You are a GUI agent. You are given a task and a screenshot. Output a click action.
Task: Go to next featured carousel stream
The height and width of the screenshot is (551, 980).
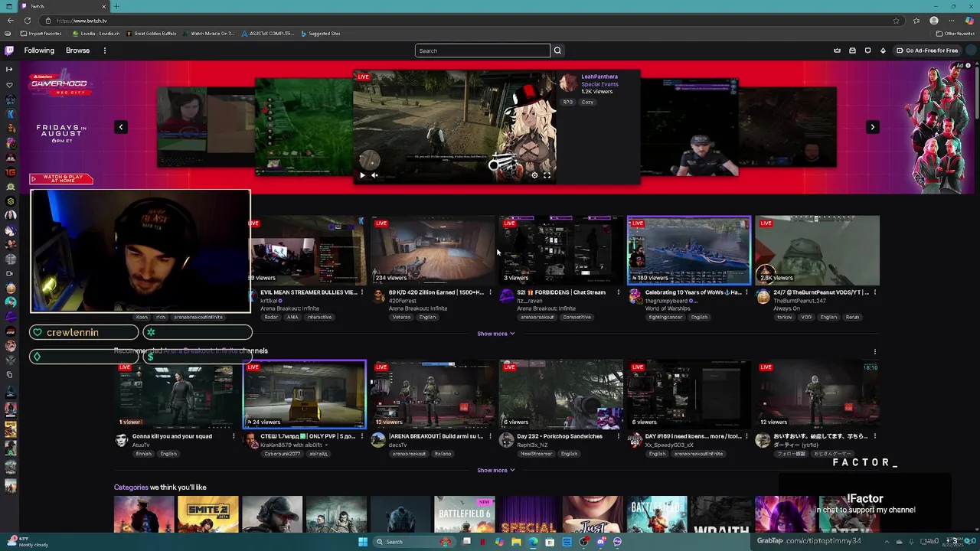tap(872, 127)
